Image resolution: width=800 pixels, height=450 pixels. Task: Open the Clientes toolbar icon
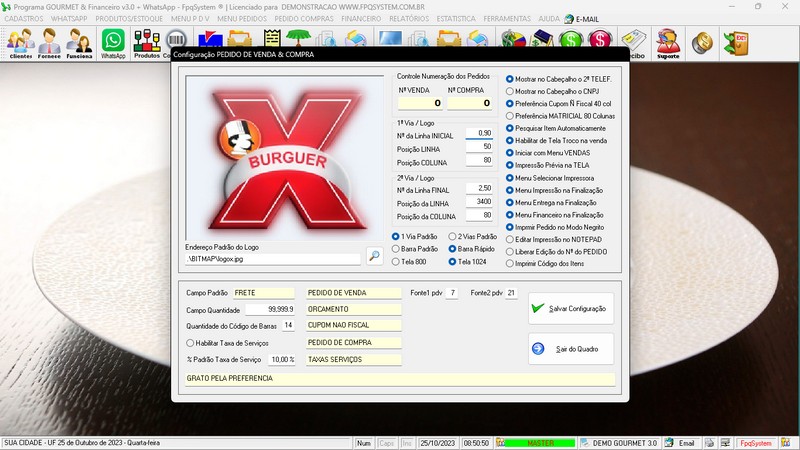point(21,43)
